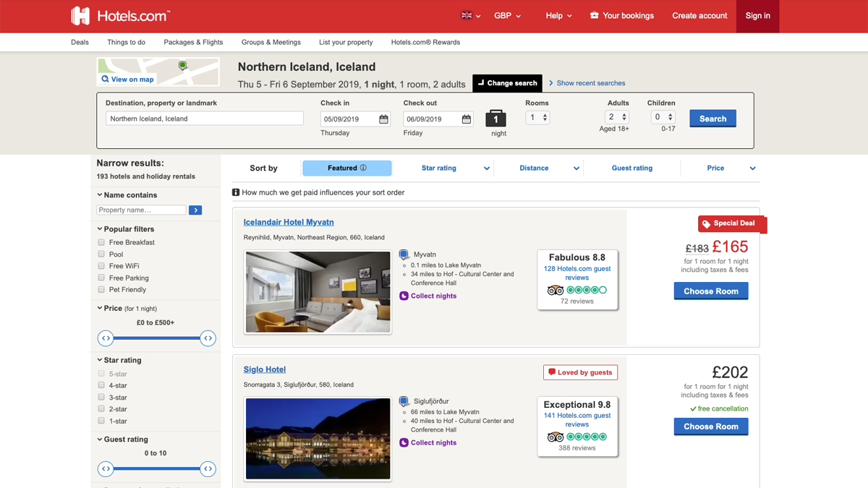Check the Pool filter
Viewport: 868px width, 488px height.
(101, 254)
